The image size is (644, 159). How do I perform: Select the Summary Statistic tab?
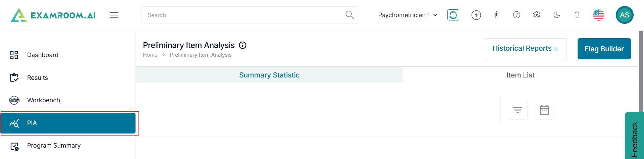269,75
